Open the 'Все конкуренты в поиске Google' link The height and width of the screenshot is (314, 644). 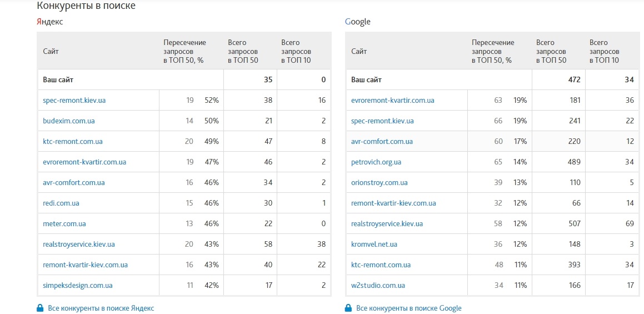[x=408, y=308]
